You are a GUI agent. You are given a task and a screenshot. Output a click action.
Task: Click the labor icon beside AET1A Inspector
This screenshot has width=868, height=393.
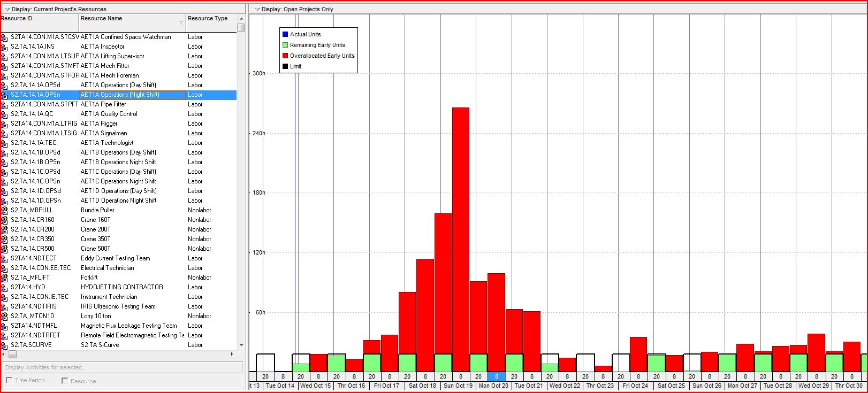coord(4,47)
